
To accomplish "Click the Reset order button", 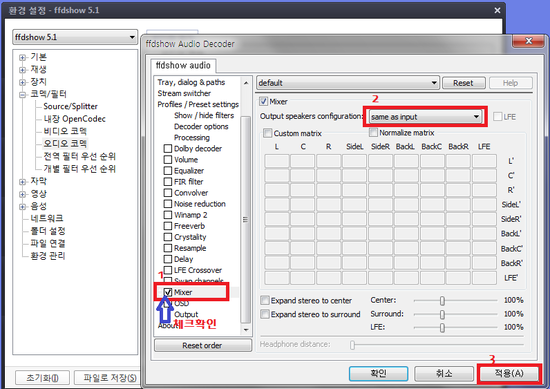I will [x=203, y=346].
